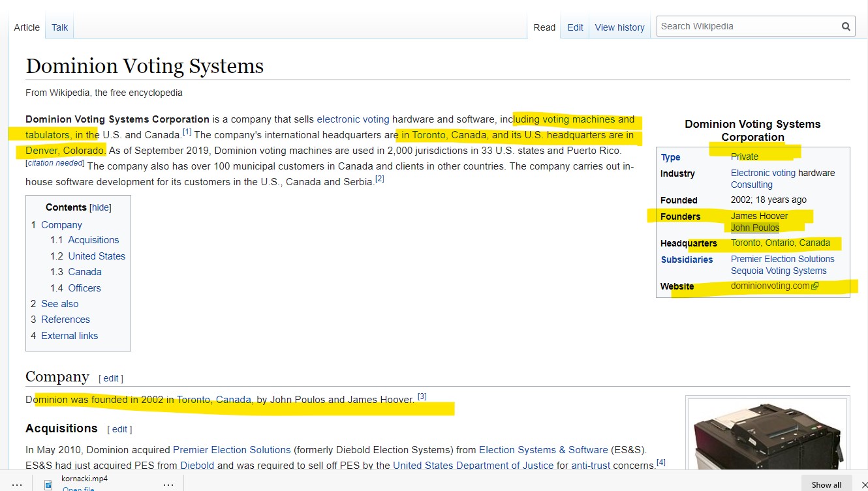Jump to Officers in the Contents

click(x=84, y=288)
